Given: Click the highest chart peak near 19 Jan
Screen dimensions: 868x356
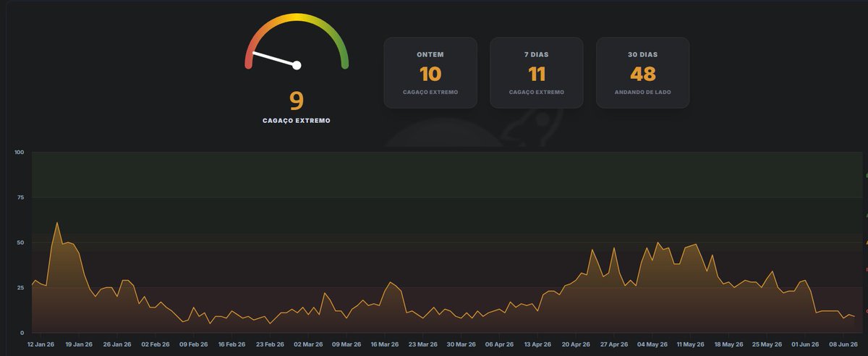Looking at the screenshot, I should (57, 223).
